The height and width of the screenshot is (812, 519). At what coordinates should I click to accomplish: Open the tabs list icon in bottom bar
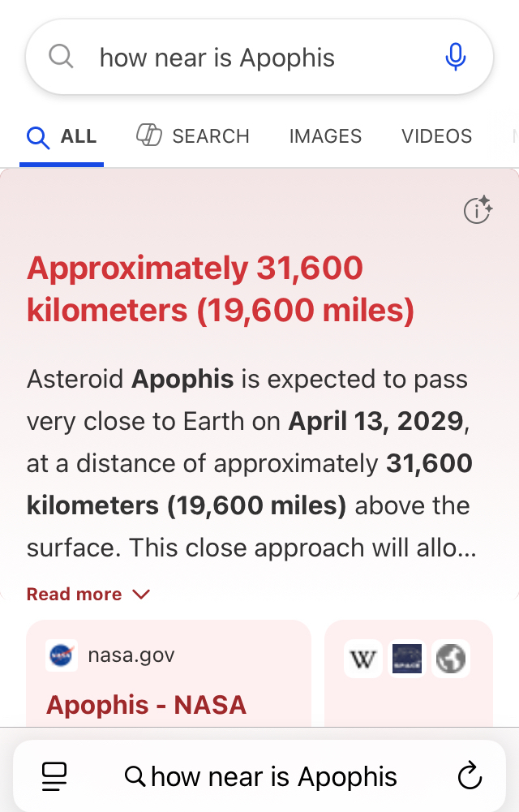[x=54, y=776]
